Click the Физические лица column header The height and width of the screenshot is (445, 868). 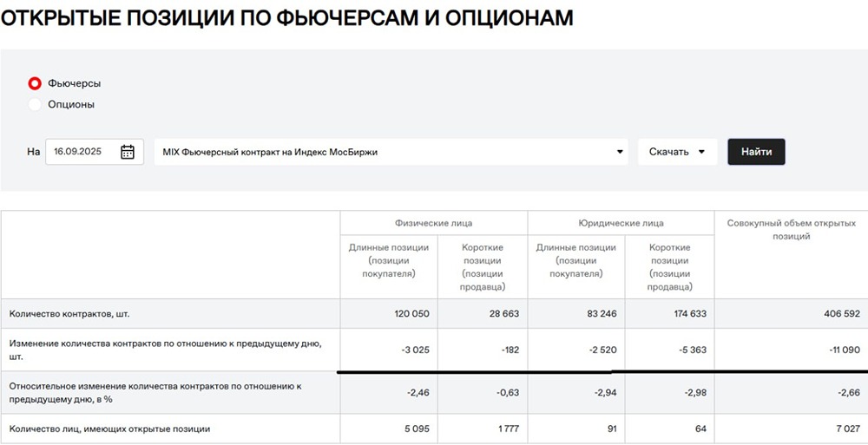tap(433, 223)
